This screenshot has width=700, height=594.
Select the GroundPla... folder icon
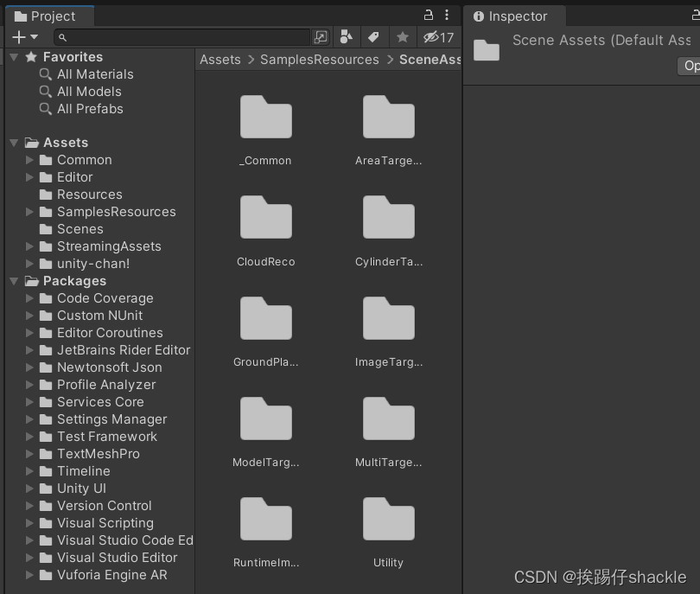click(x=265, y=318)
